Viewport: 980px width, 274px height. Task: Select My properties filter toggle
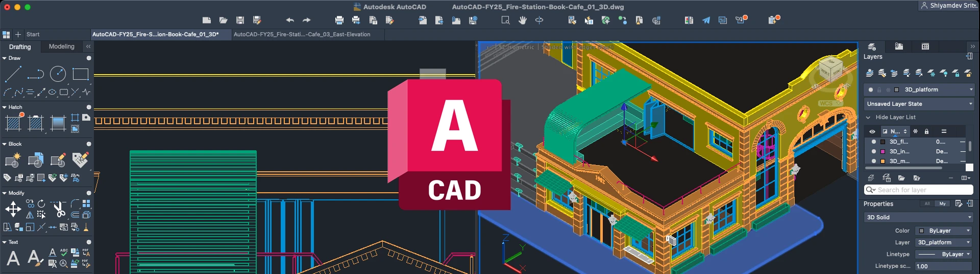pyautogui.click(x=942, y=203)
